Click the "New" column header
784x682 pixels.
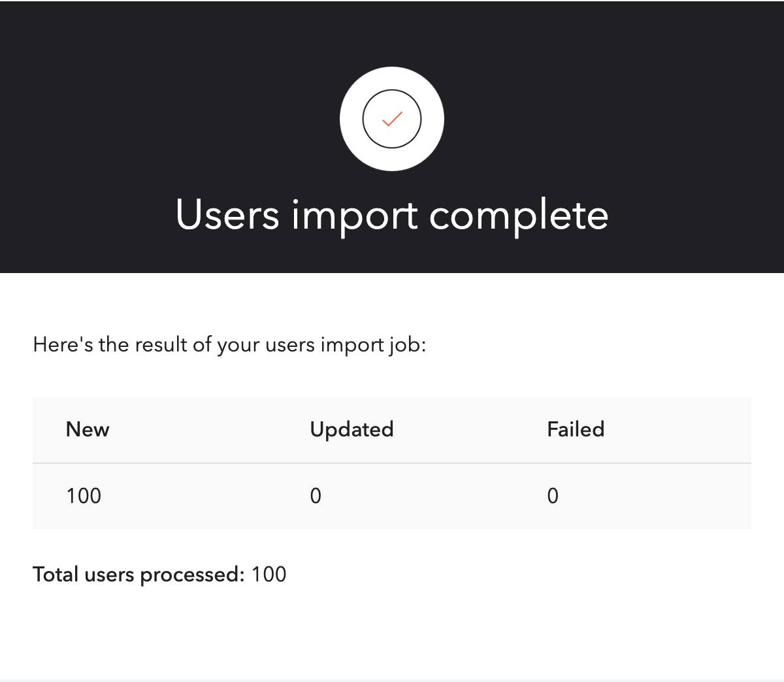click(88, 429)
